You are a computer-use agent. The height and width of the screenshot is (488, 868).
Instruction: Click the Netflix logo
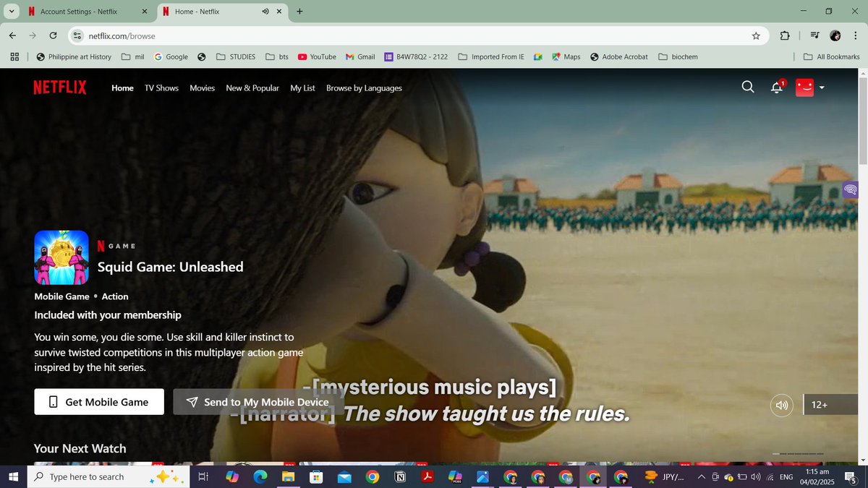[x=59, y=87]
